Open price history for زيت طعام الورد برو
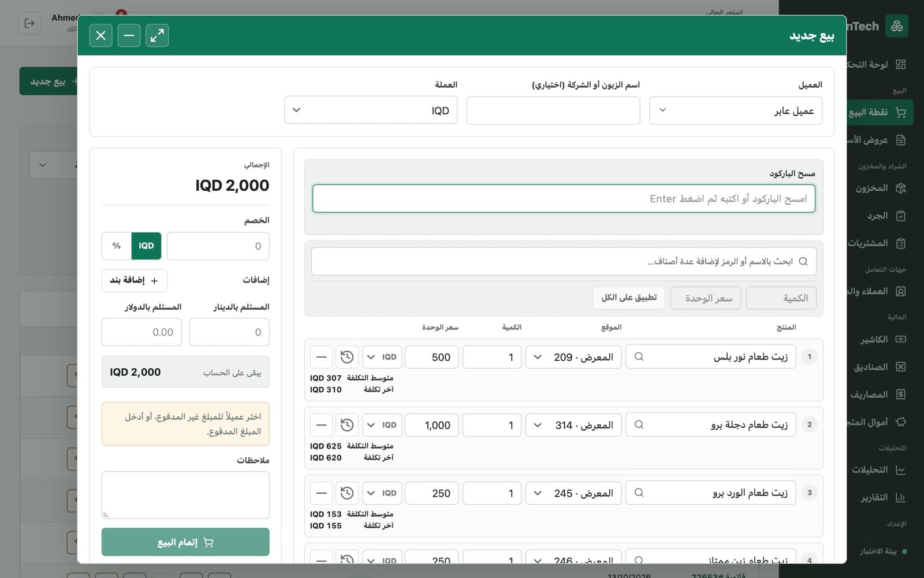This screenshot has width=924, height=578. 347,494
